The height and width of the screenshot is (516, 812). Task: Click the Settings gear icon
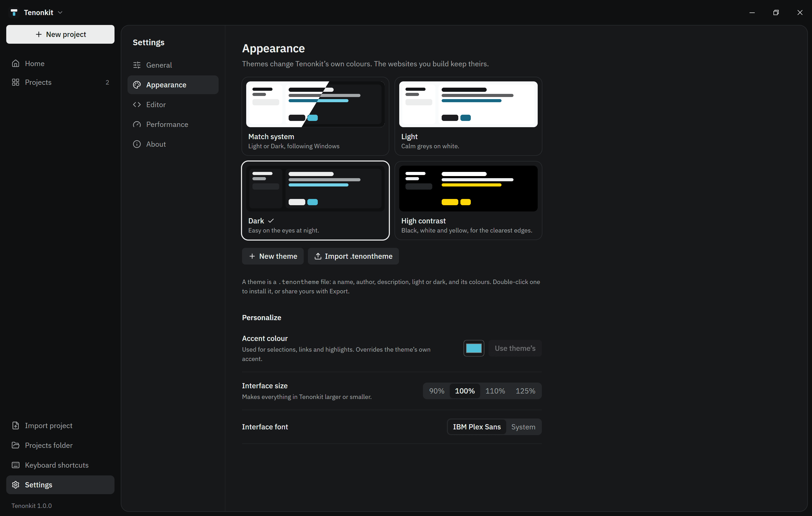[16, 485]
